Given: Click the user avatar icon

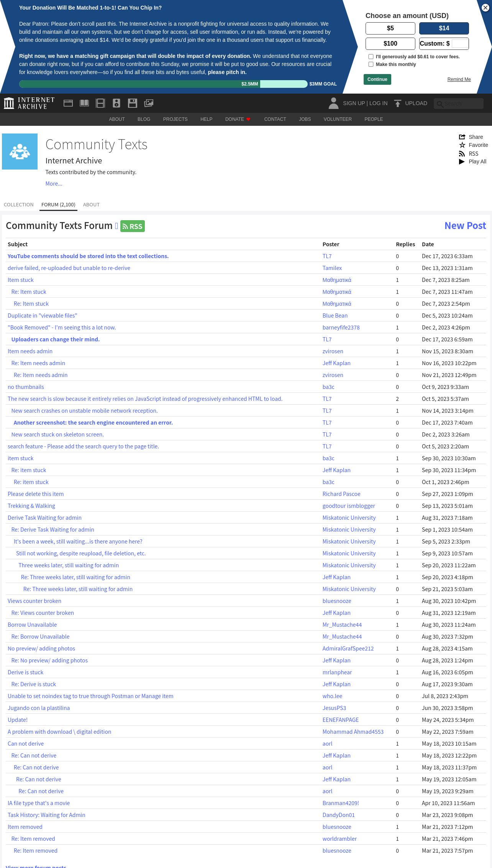Looking at the screenshot, I should (333, 103).
